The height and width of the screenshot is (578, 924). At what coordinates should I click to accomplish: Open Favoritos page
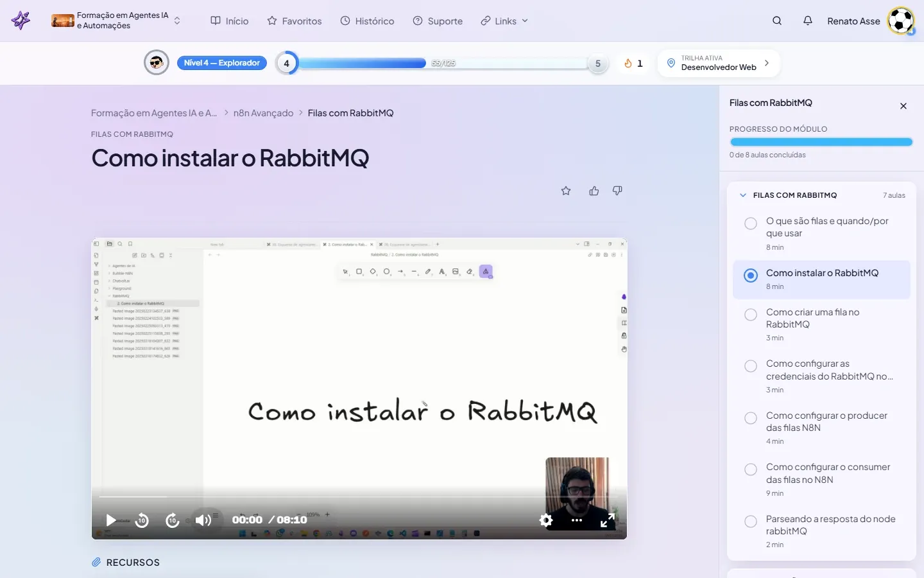[295, 21]
